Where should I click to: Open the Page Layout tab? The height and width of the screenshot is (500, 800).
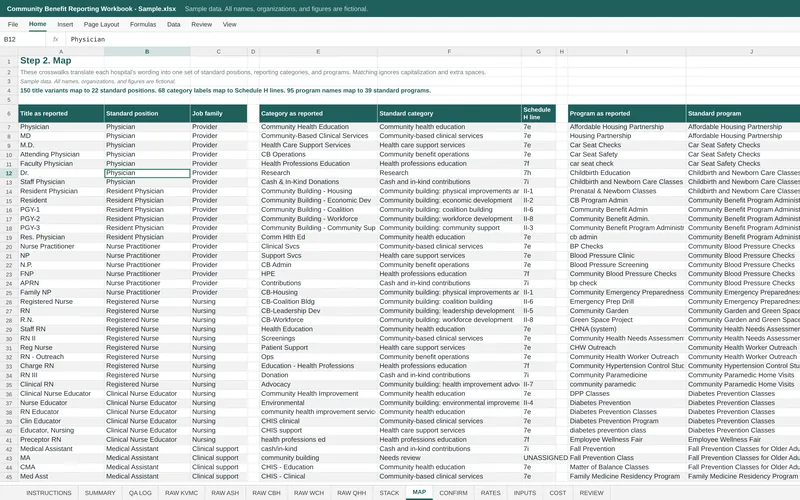[101, 24]
